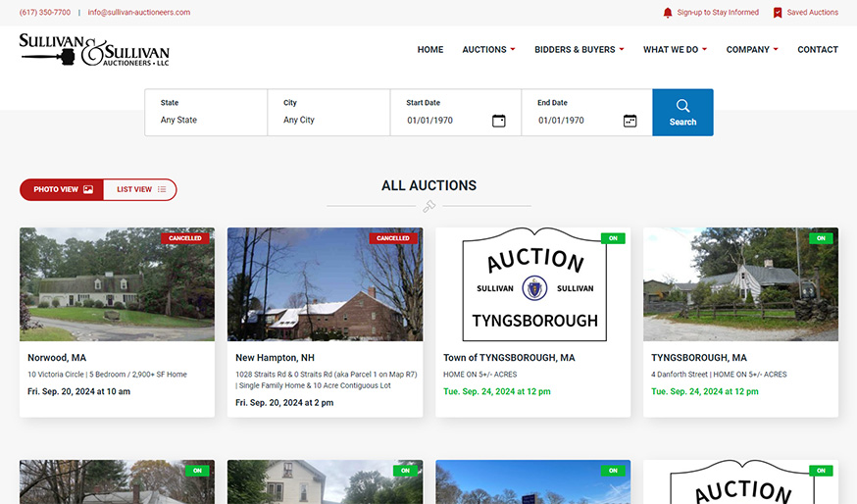Call the (617) 350-7700 phone link
Image resolution: width=857 pixels, height=504 pixels.
click(x=45, y=13)
